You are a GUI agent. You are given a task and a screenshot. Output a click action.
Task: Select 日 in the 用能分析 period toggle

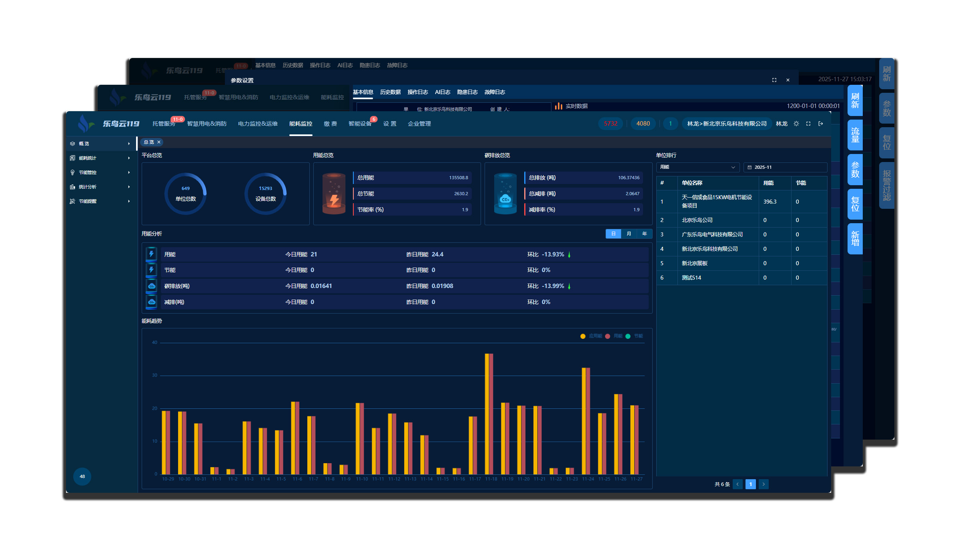[613, 234]
